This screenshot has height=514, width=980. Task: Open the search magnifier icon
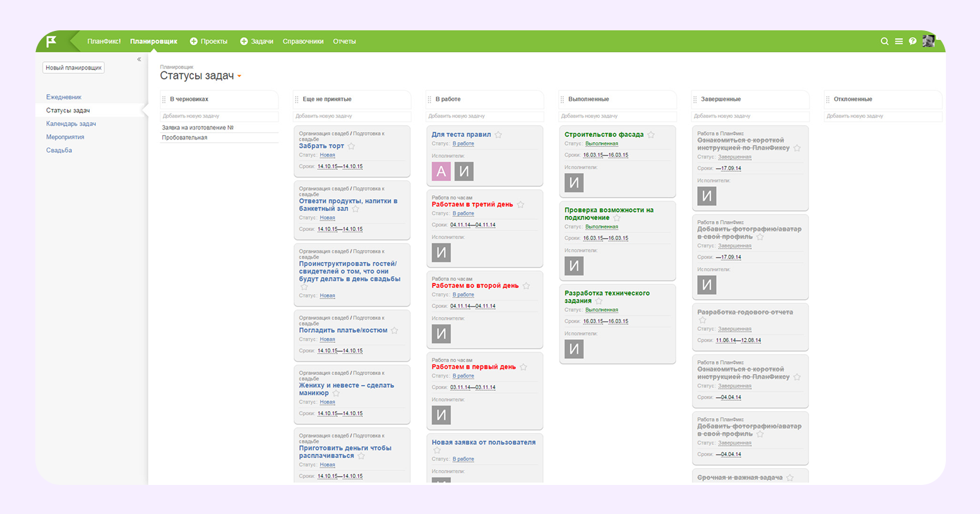[884, 42]
